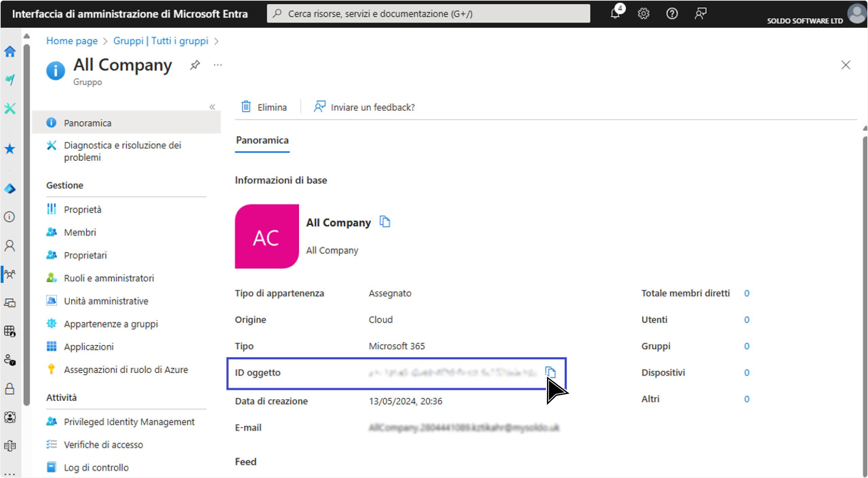Open the account avatar for SOLDO SOFTWARE LTD
This screenshot has width=868, height=478.
(856, 14)
